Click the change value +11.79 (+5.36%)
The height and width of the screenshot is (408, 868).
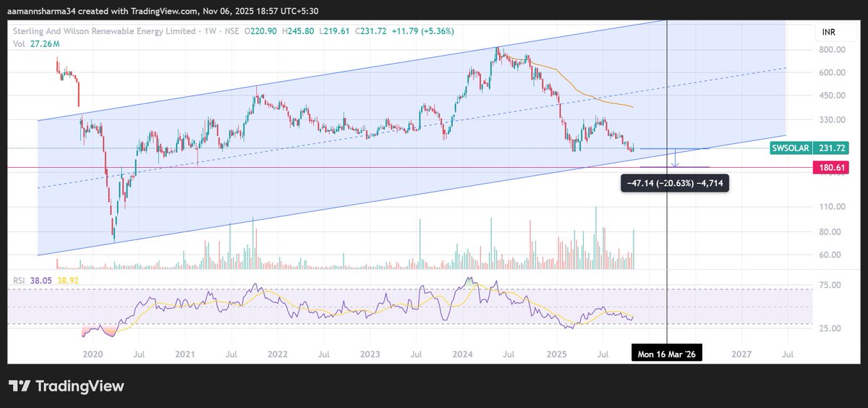click(422, 32)
